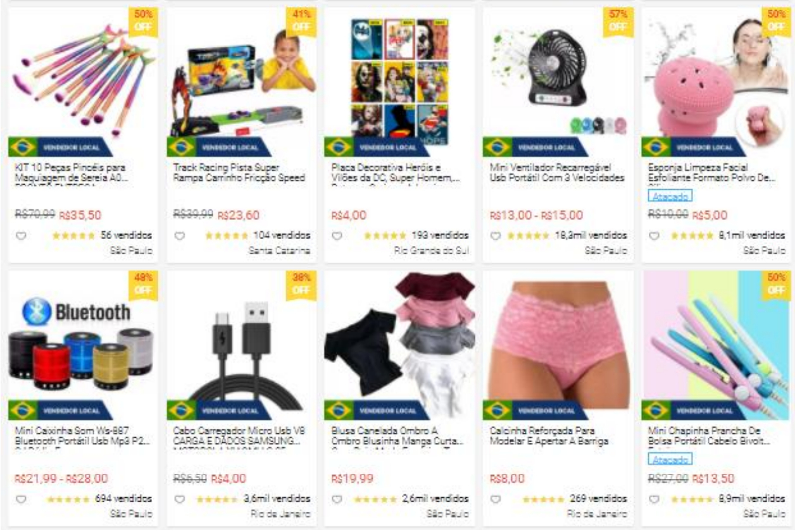Image resolution: width=795 pixels, height=532 pixels.
Task: Open the black USB cable product photo
Action: coord(241,345)
